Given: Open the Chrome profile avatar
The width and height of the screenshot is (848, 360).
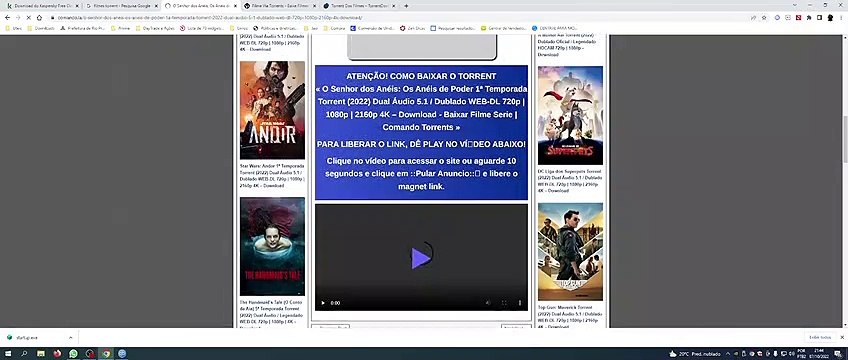Looking at the screenshot, I should click(830, 17).
